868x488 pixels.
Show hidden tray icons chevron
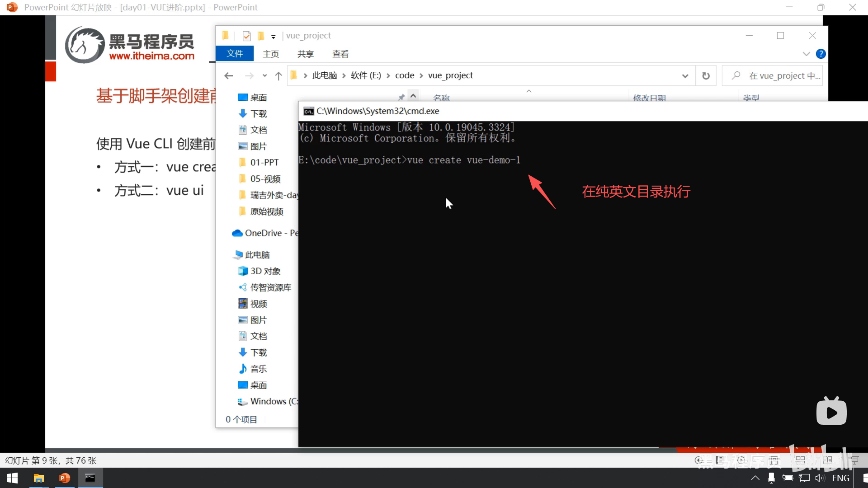pos(755,478)
